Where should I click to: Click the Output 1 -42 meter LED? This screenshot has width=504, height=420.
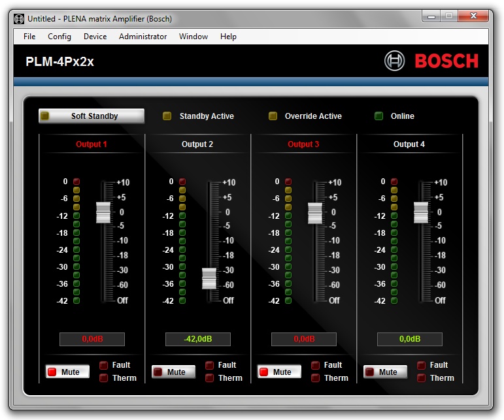point(76,300)
